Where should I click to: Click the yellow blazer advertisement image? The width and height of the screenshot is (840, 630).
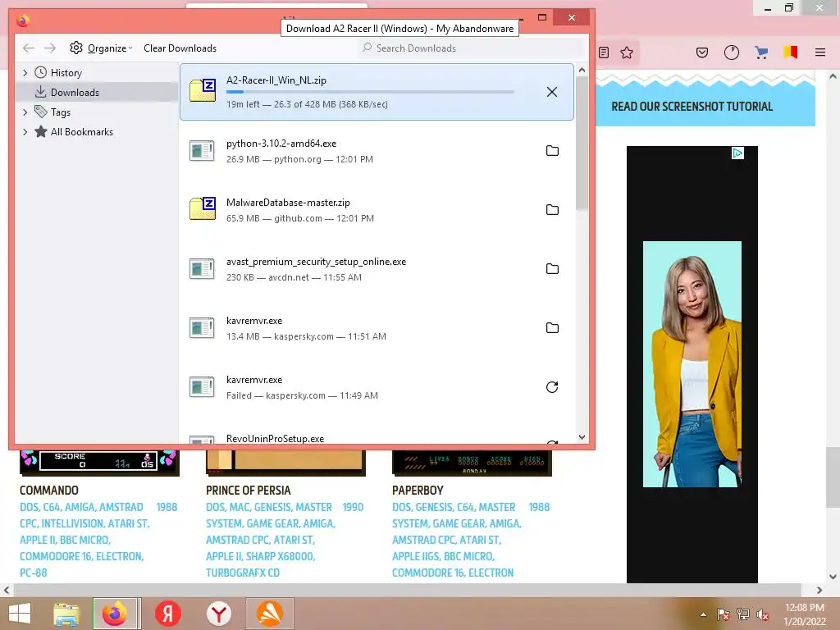click(x=692, y=364)
